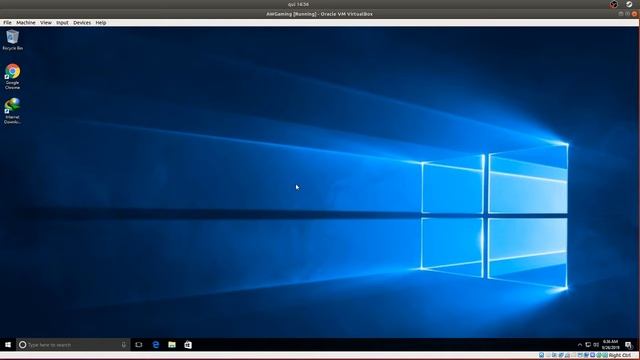Click the Steam icon in the top panel
Image resolution: width=640 pixels, height=360 pixels.
(629, 4)
